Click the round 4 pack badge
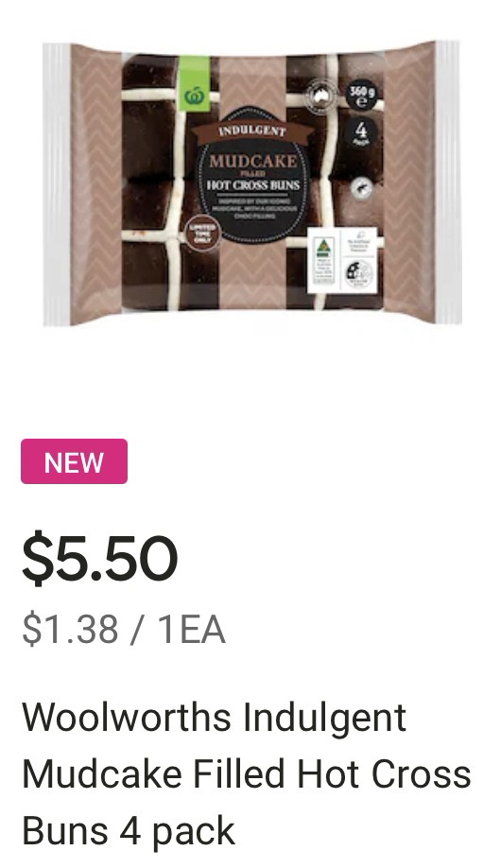The height and width of the screenshot is (868, 501). click(361, 133)
